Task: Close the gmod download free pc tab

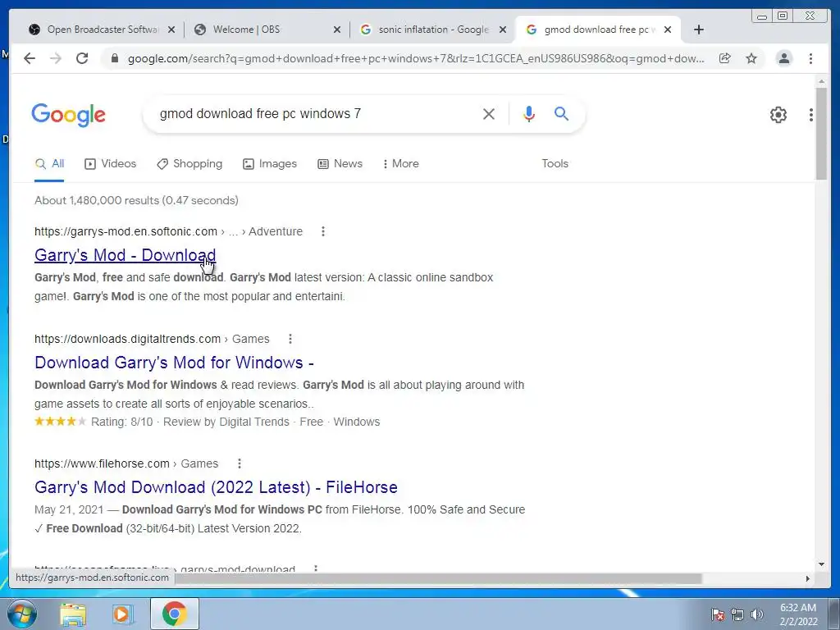Action: coord(668,30)
